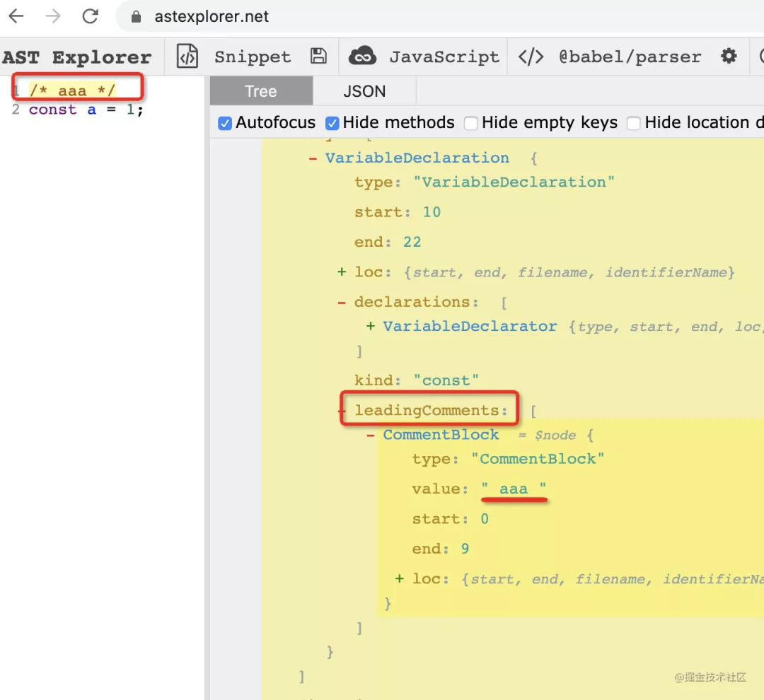Image resolution: width=764 pixels, height=700 pixels.
Task: Open the JavaScript language menu
Action: point(444,57)
